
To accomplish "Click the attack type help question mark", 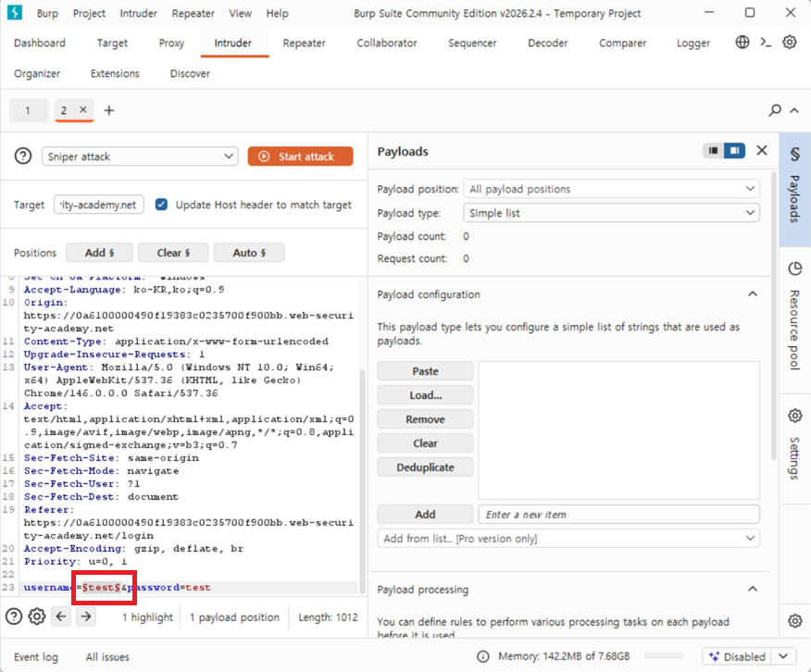I will click(x=23, y=156).
